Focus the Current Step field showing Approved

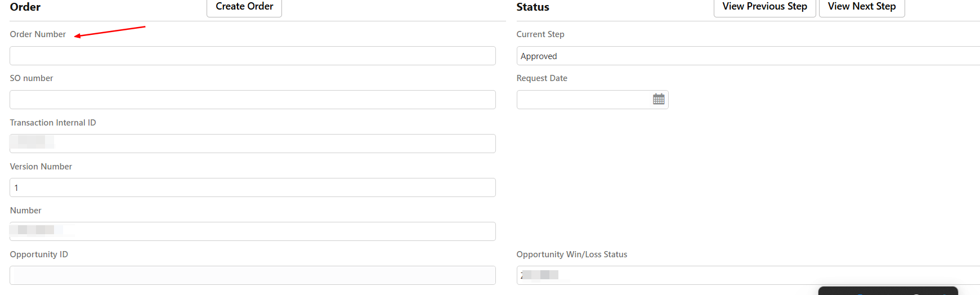pos(748,56)
